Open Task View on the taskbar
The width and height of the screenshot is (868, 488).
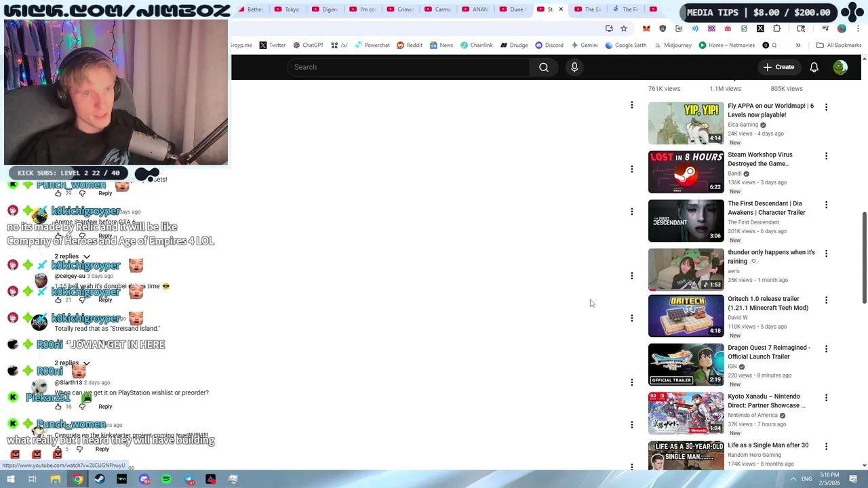click(33, 479)
